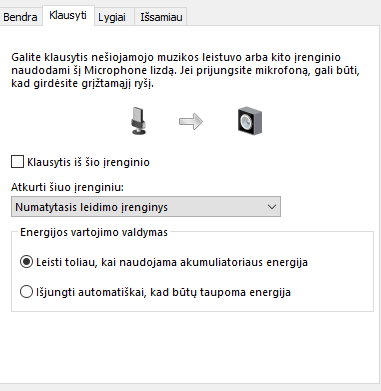381x391 pixels.
Task: Enable the 'Klausytis iš šio įrenginio' checkbox
Action: (17, 162)
